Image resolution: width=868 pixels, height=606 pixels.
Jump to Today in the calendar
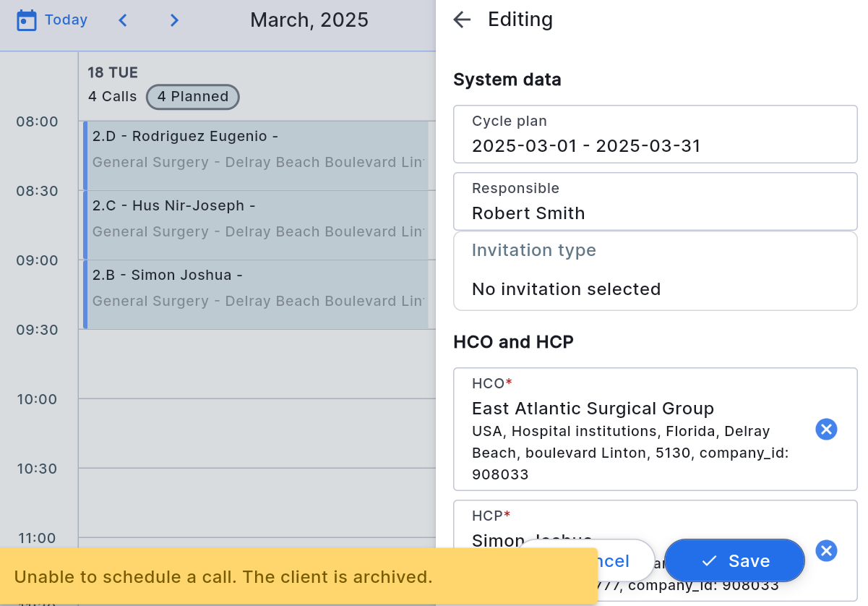(x=66, y=20)
